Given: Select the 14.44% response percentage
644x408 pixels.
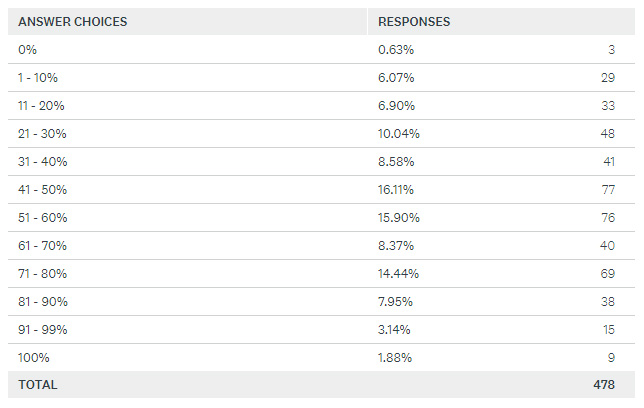Looking at the screenshot, I should click(x=399, y=273).
